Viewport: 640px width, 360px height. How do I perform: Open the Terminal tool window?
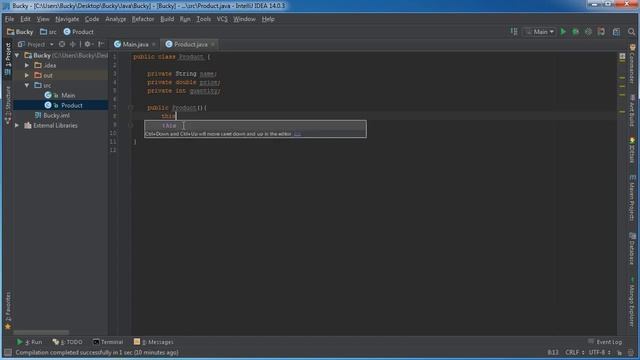tap(108, 342)
